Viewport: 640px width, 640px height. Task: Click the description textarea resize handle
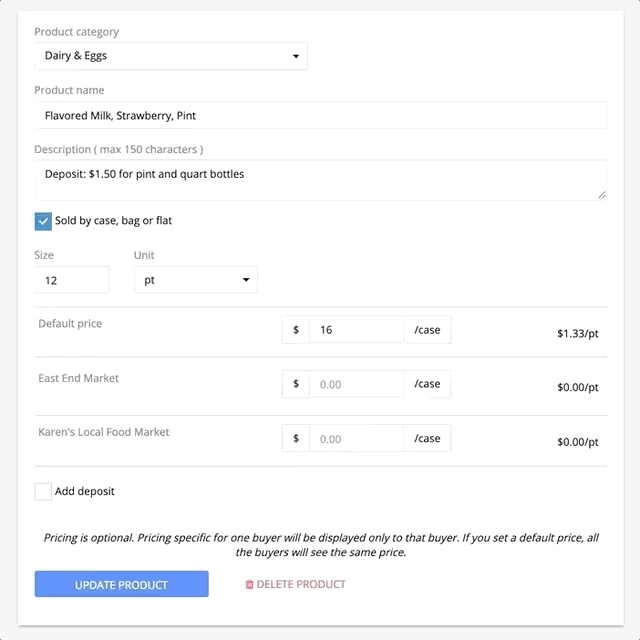coord(602,196)
